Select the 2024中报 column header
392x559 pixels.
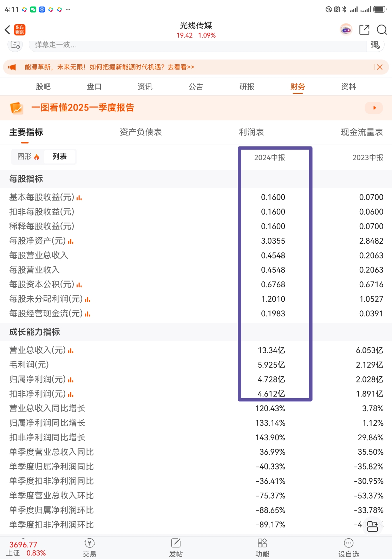270,158
